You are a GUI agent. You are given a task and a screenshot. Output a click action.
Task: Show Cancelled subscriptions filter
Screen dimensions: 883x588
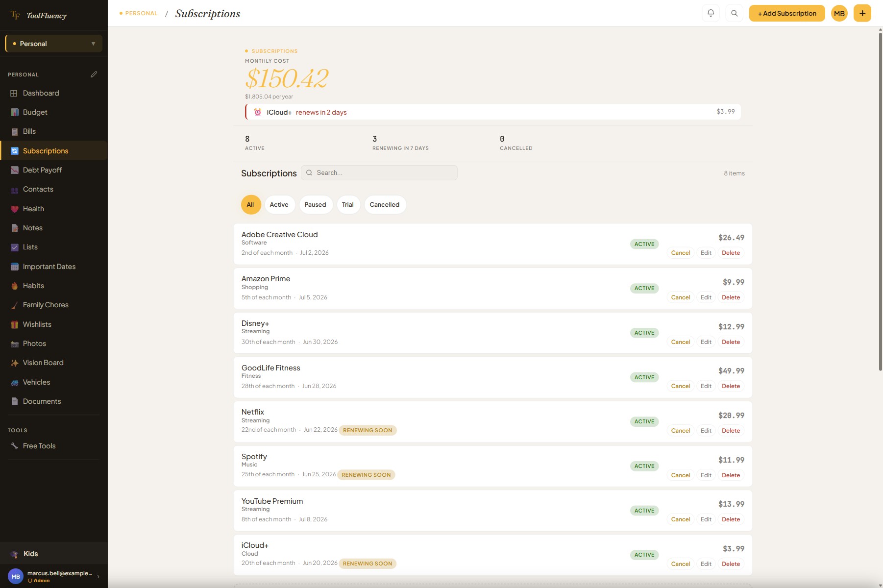(385, 205)
